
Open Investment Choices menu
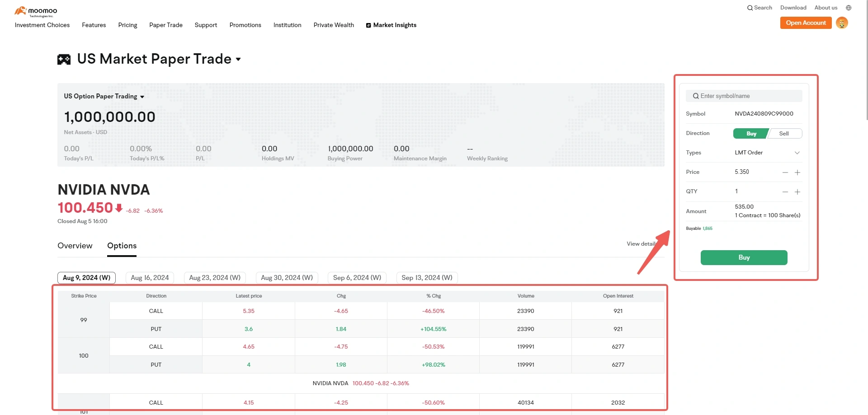coord(42,25)
